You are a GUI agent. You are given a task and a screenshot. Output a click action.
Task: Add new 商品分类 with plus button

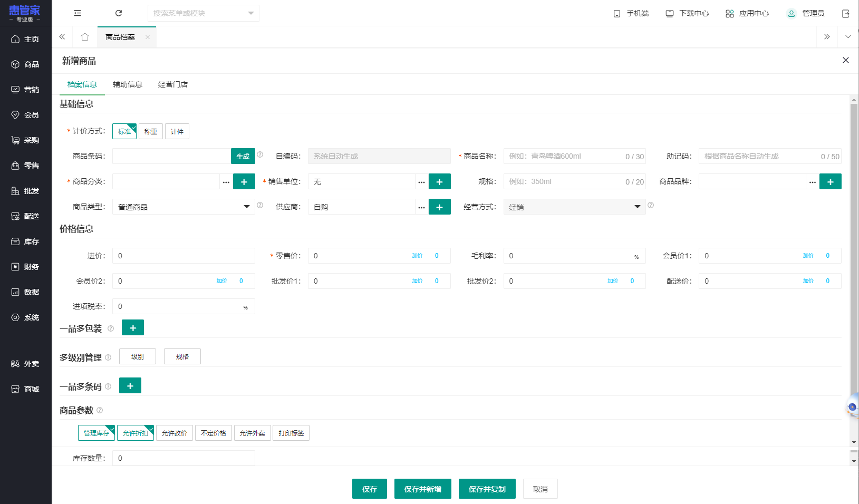(244, 181)
